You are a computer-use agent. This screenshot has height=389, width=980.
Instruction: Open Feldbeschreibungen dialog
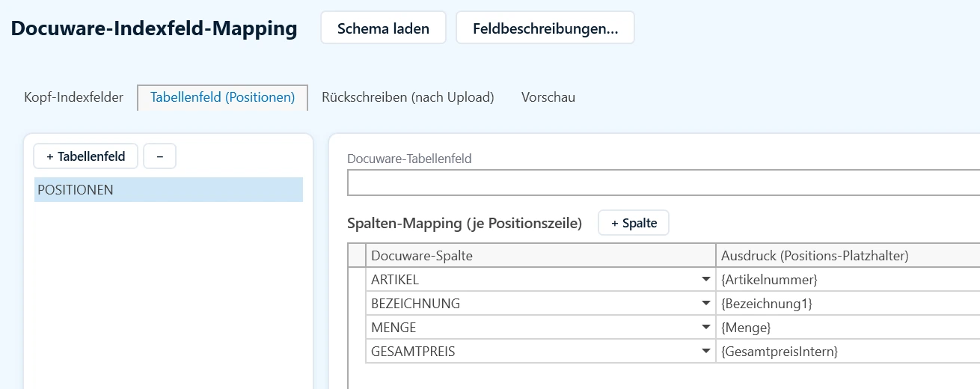coord(545,28)
